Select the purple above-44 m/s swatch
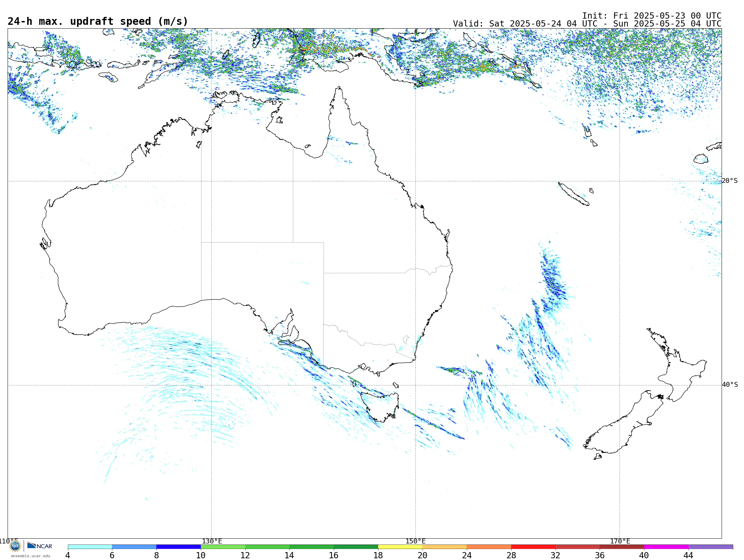This screenshot has height=560, width=744. pyautogui.click(x=711, y=547)
